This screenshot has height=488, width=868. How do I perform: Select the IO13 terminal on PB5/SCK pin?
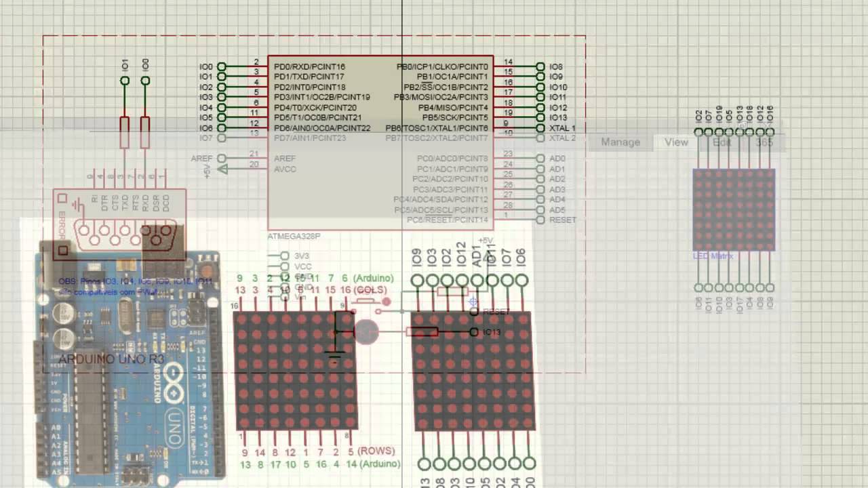pos(540,117)
